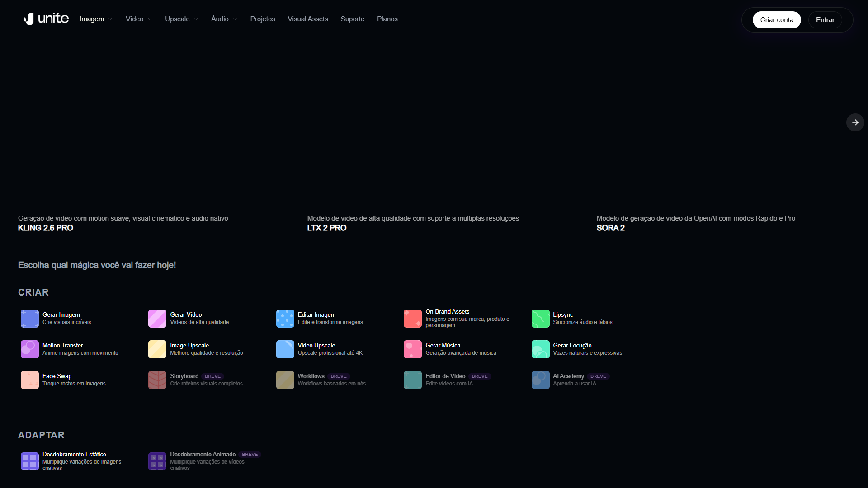Click the text 'Sincronize áudio e lábios'

[583, 322]
